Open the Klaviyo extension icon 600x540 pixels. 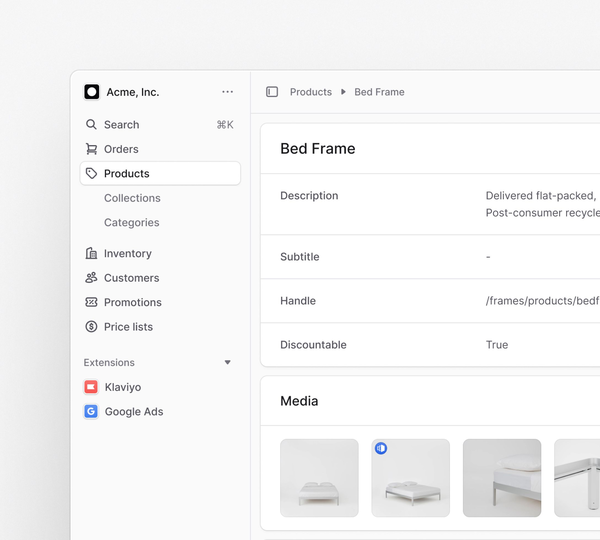point(91,387)
